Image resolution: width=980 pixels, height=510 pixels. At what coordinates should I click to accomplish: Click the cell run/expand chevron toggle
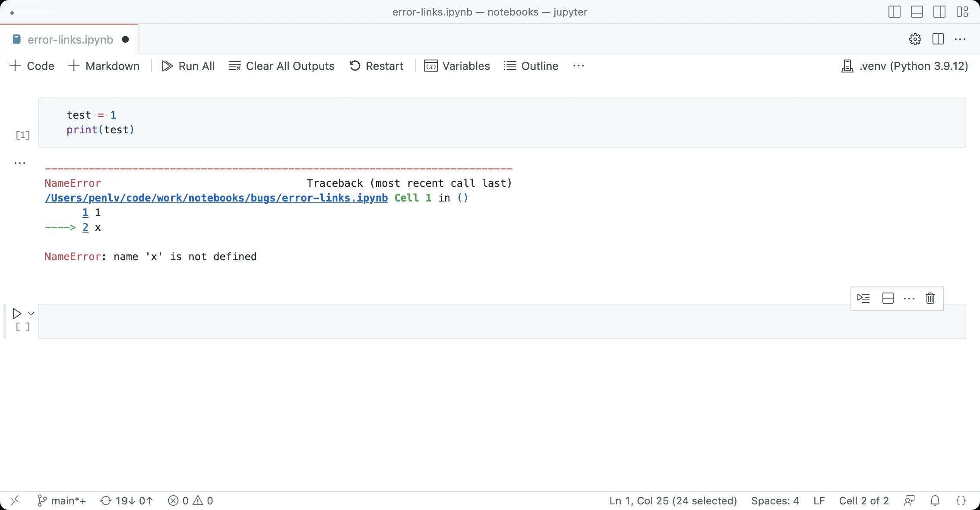coord(31,314)
